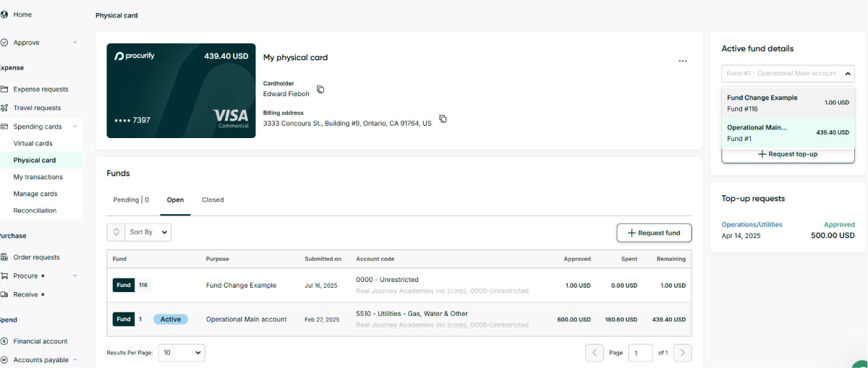Click the Expense requests folder icon
The image size is (868, 368).
point(4,90)
